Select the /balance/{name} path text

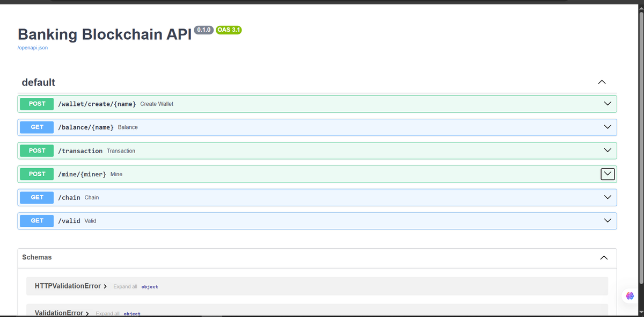tap(86, 127)
